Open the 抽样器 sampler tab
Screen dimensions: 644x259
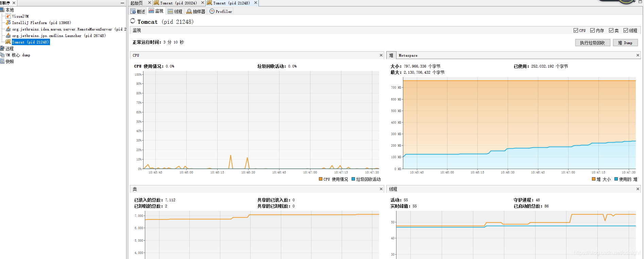coord(196,11)
